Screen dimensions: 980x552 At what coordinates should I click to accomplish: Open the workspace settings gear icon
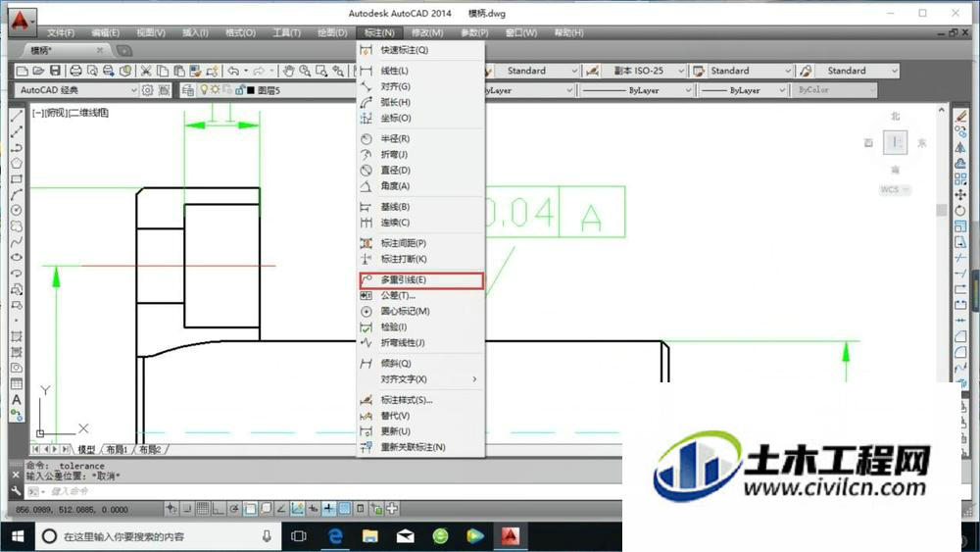[x=148, y=90]
